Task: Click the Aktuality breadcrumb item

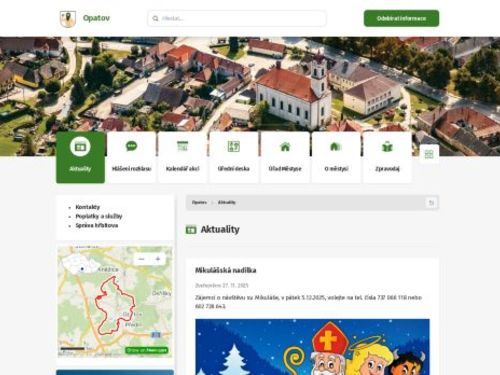Action: [x=227, y=202]
